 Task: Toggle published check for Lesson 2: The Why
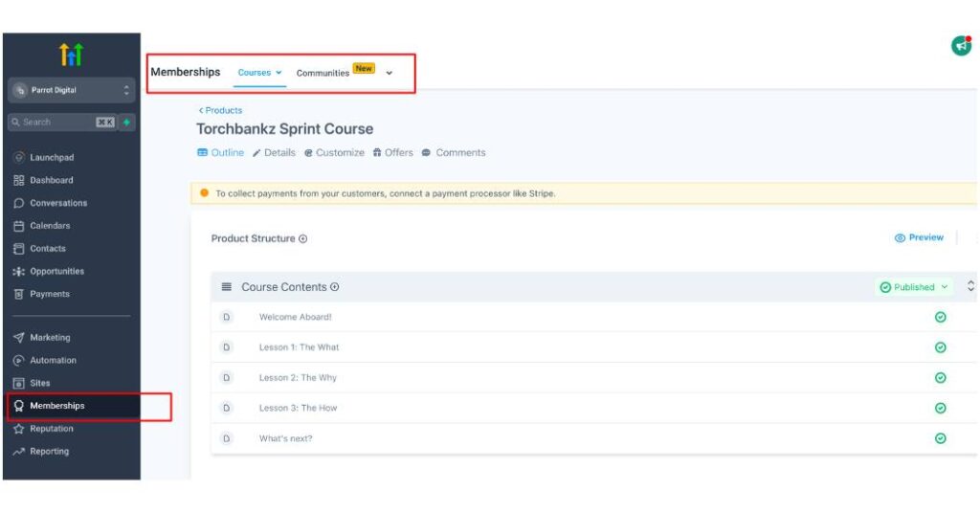940,377
